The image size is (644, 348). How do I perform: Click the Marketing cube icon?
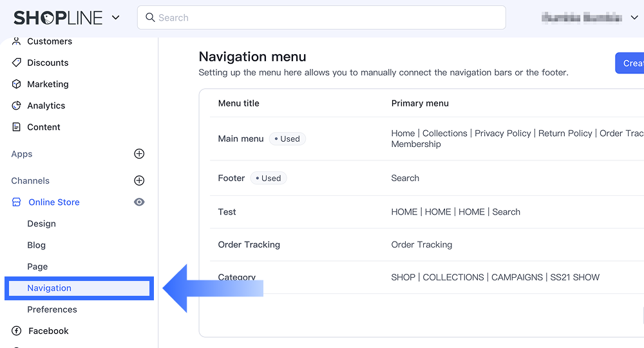click(17, 84)
